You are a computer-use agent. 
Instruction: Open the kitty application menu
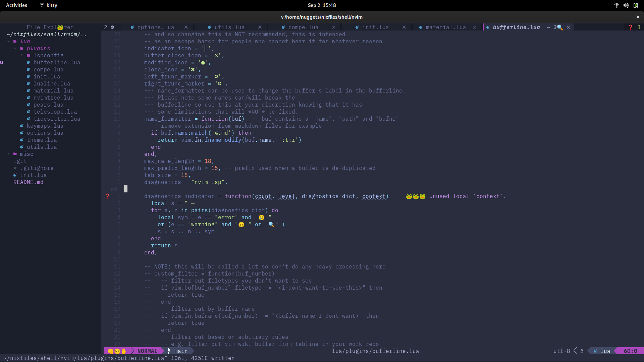click(49, 5)
